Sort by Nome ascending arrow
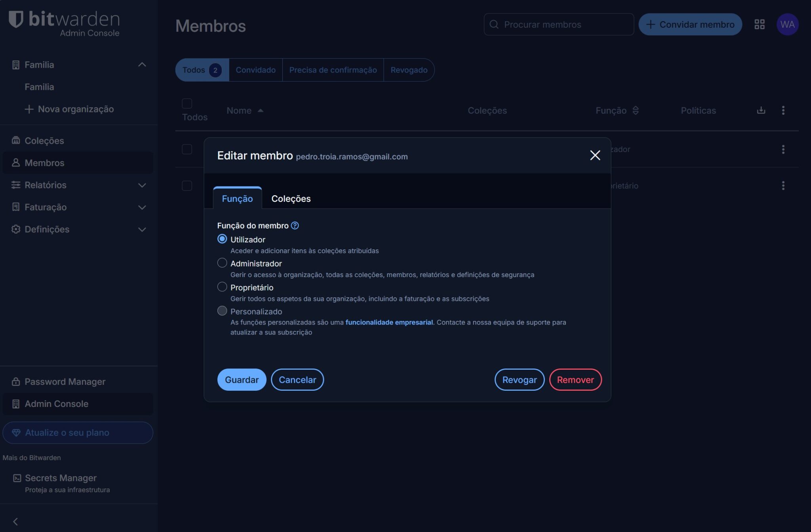The width and height of the screenshot is (811, 532). (x=260, y=110)
